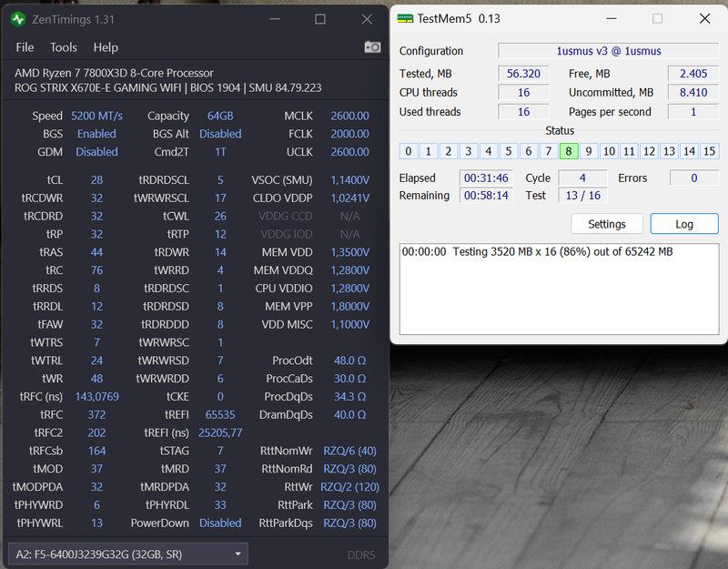Image resolution: width=728 pixels, height=569 pixels.
Task: Click the Uncommitted MB value 8.410
Action: (693, 93)
